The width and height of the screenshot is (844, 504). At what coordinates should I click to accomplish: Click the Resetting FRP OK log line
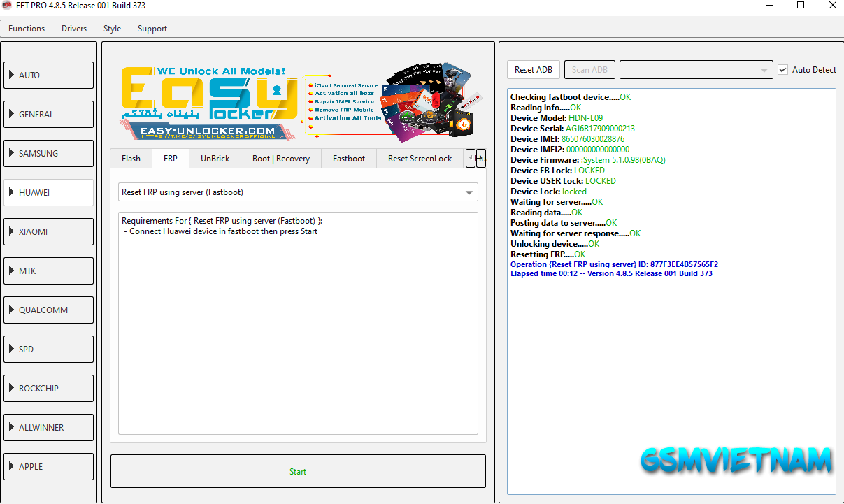pyautogui.click(x=548, y=254)
